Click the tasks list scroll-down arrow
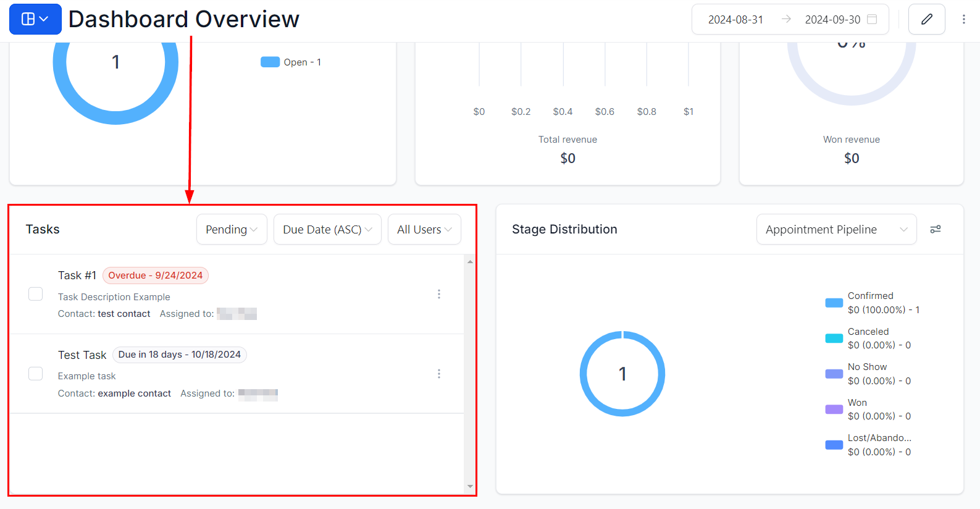The width and height of the screenshot is (980, 509). (470, 486)
